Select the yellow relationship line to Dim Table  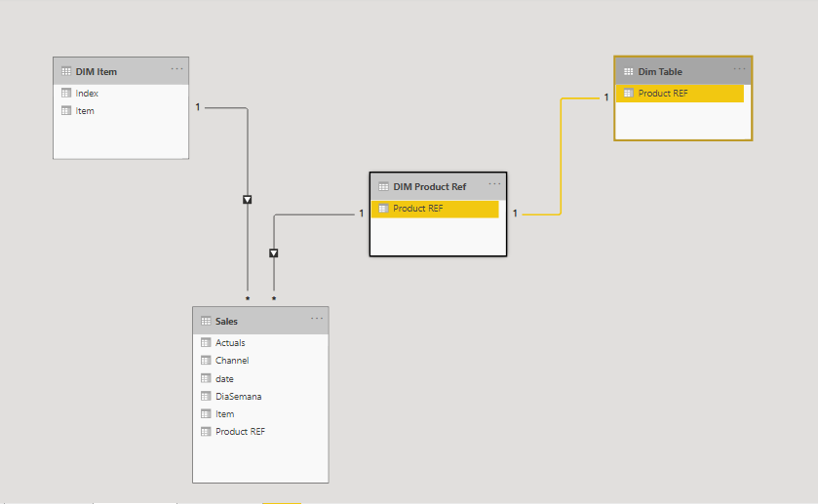(x=561, y=157)
